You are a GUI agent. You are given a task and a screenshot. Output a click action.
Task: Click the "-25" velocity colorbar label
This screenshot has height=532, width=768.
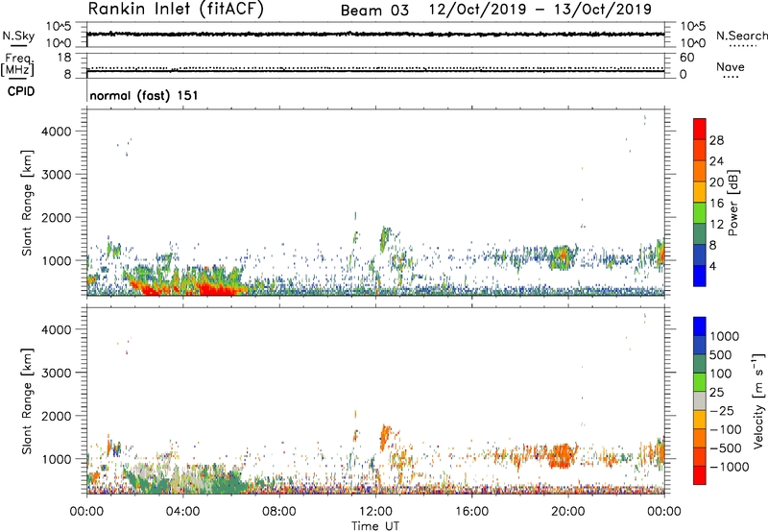(x=723, y=410)
